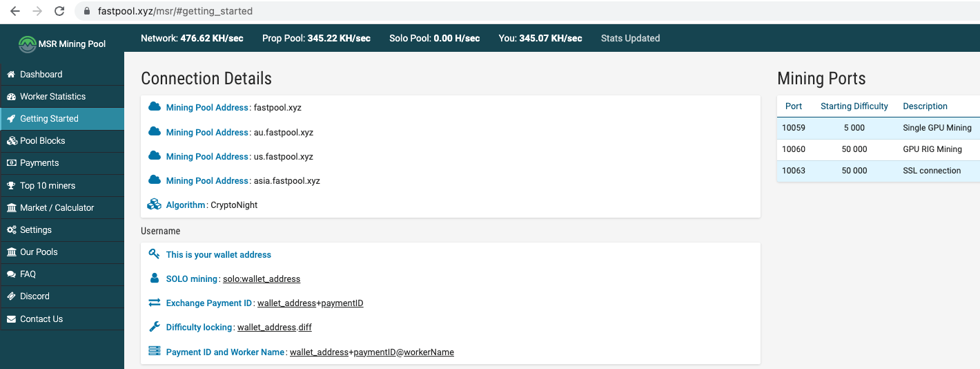The height and width of the screenshot is (369, 980).
Task: Click the Settings gears icon
Action: [11, 230]
